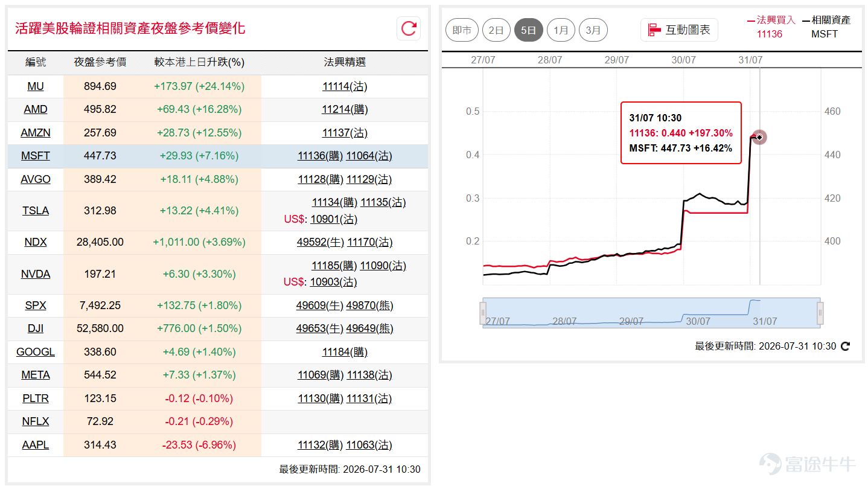Switch chart to 即市 intraday view
The height and width of the screenshot is (486, 868).
point(462,30)
